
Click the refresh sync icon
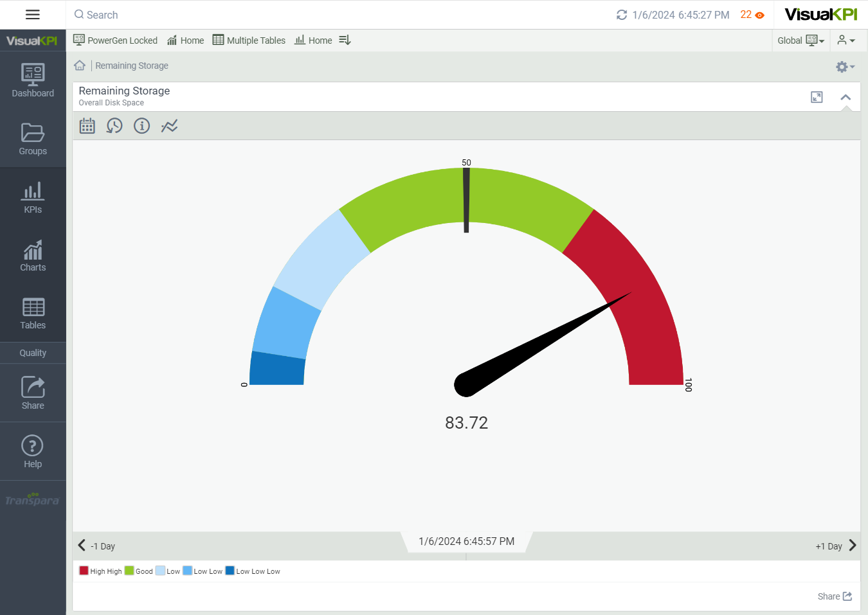[x=621, y=15]
